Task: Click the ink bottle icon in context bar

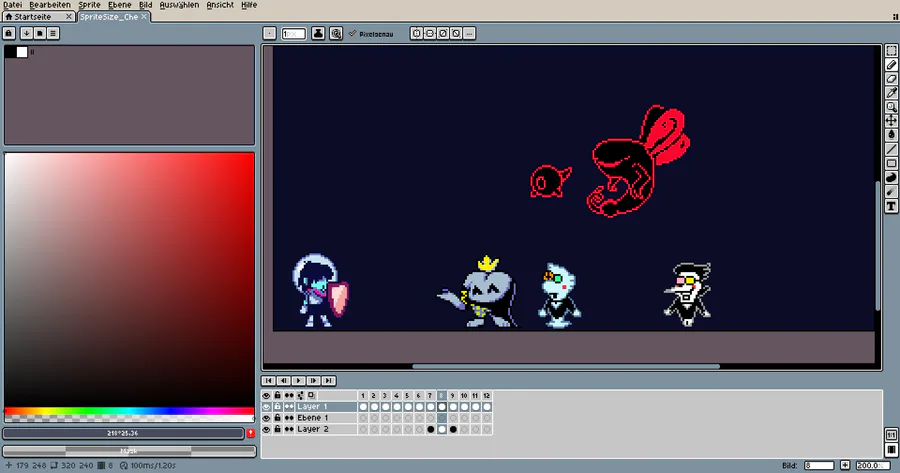Action: (318, 33)
